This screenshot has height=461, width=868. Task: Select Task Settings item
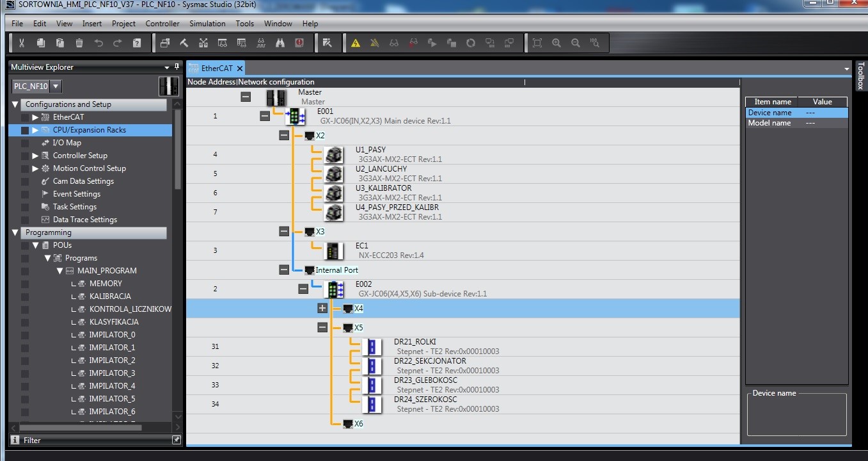coord(75,207)
